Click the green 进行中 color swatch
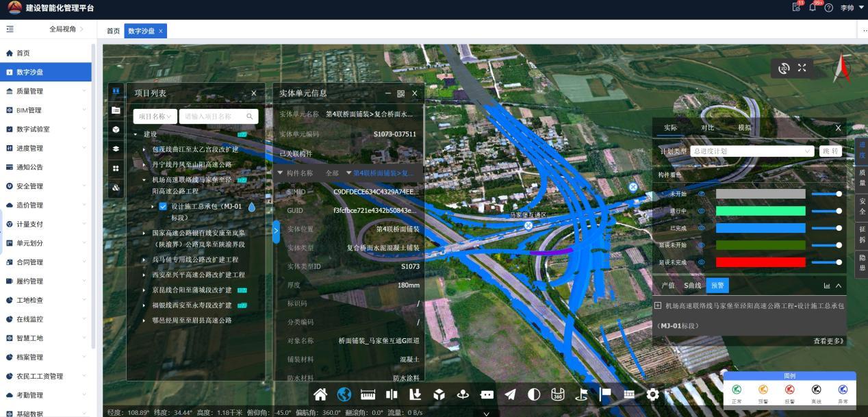 tap(760, 211)
